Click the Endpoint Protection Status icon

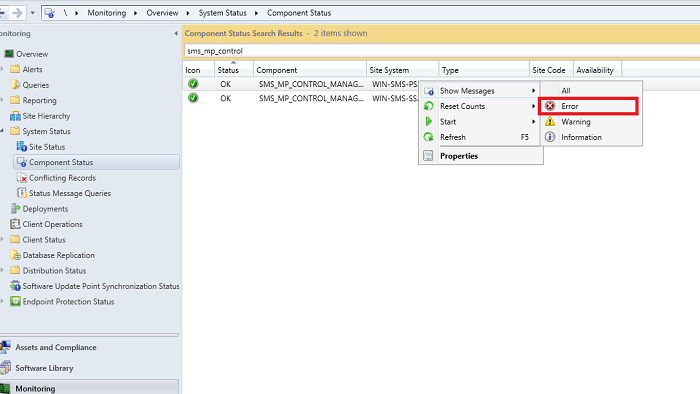click(x=15, y=302)
